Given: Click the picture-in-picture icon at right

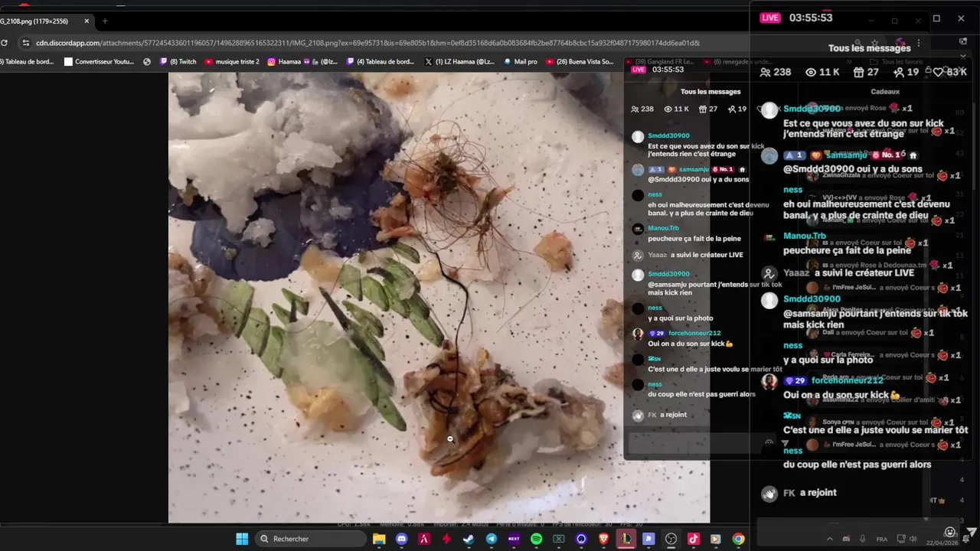Looking at the screenshot, I should [963, 41].
